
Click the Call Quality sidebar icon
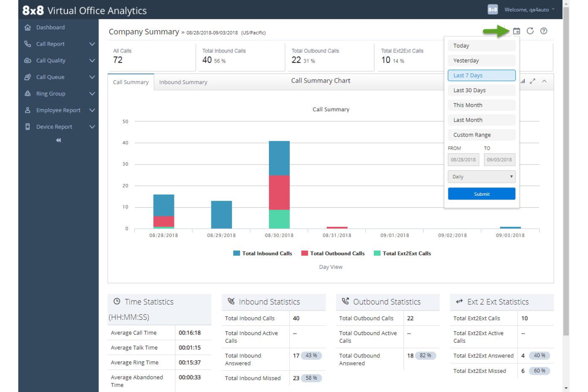[27, 60]
